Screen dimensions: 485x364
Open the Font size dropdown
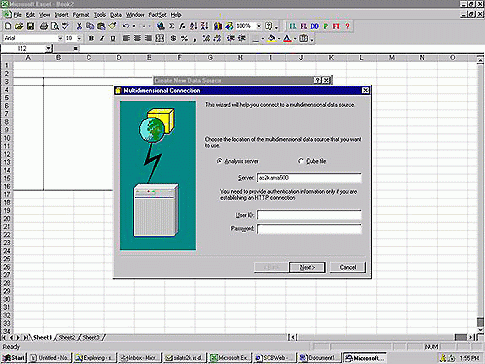pyautogui.click(x=79, y=38)
